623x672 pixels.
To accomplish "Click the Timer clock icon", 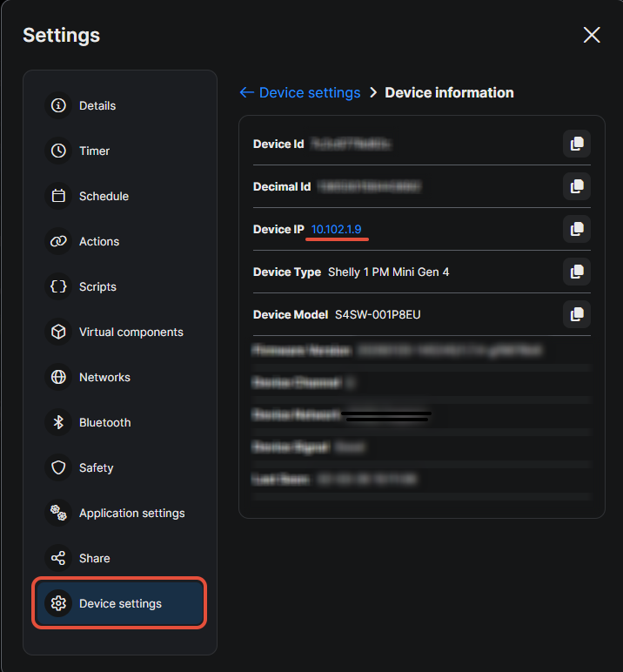I will [x=58, y=151].
